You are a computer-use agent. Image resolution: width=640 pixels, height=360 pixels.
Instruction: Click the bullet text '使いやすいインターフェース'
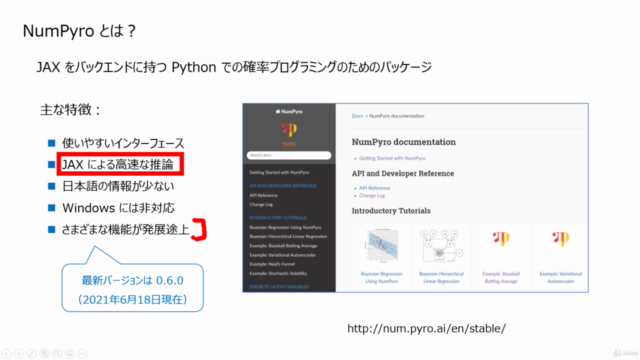coord(123,143)
